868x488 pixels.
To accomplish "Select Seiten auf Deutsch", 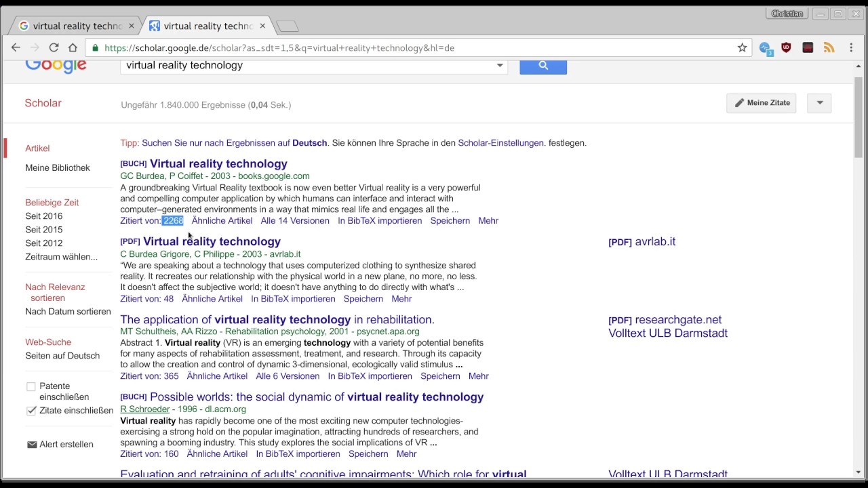I will [x=62, y=356].
